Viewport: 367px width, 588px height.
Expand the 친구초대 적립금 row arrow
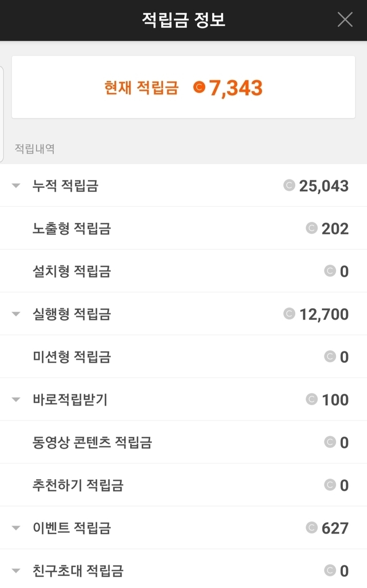point(16,571)
